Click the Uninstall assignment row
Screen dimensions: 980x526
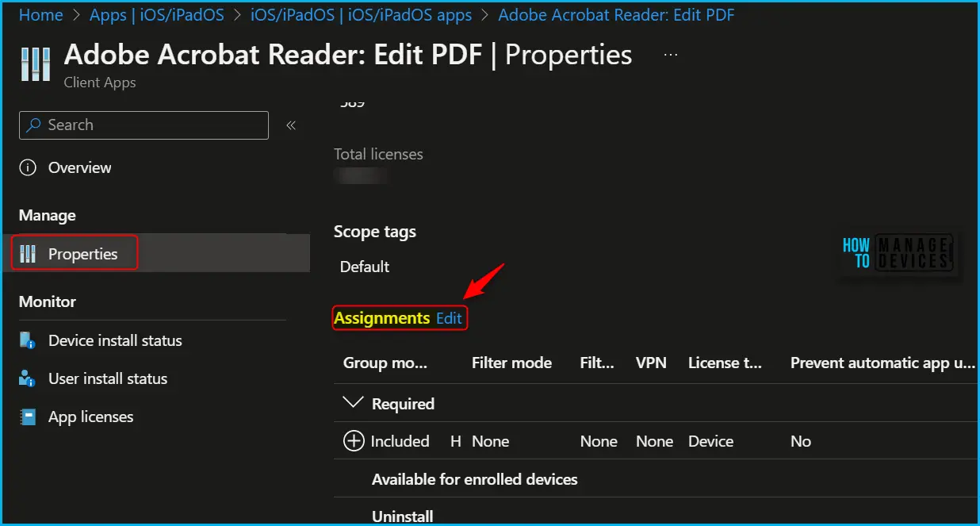(403, 516)
